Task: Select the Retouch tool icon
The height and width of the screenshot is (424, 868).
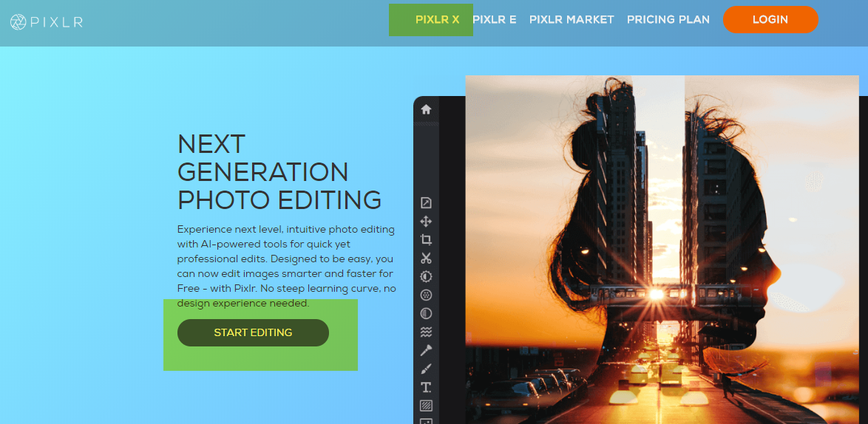Action: pos(426,350)
